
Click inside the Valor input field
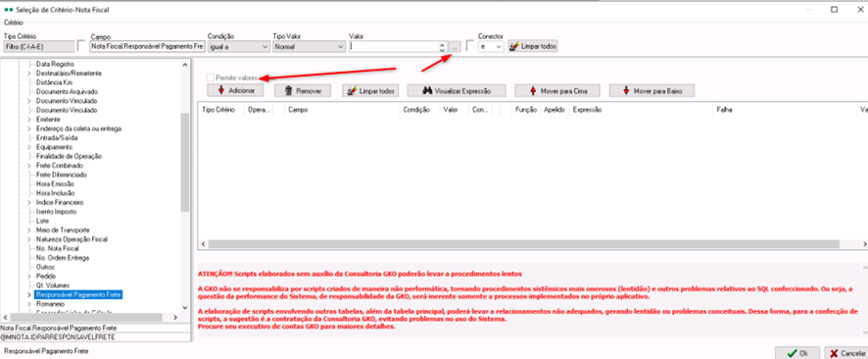(x=394, y=47)
